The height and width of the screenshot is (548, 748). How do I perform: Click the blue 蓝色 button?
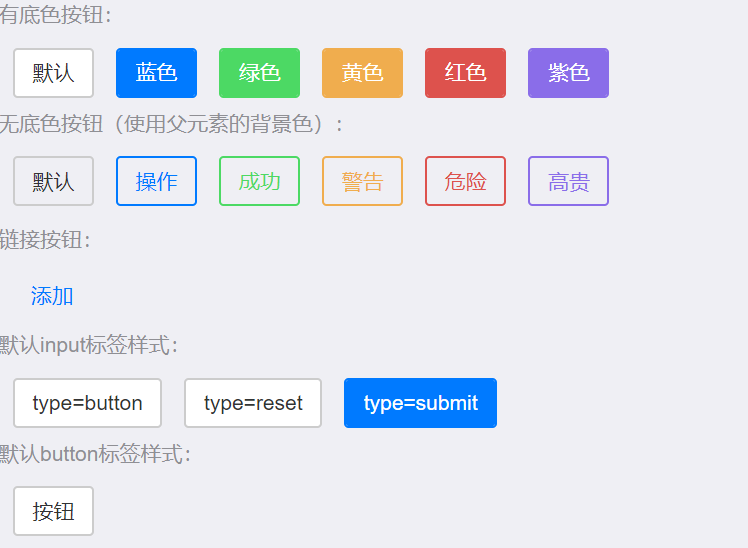coord(156,73)
